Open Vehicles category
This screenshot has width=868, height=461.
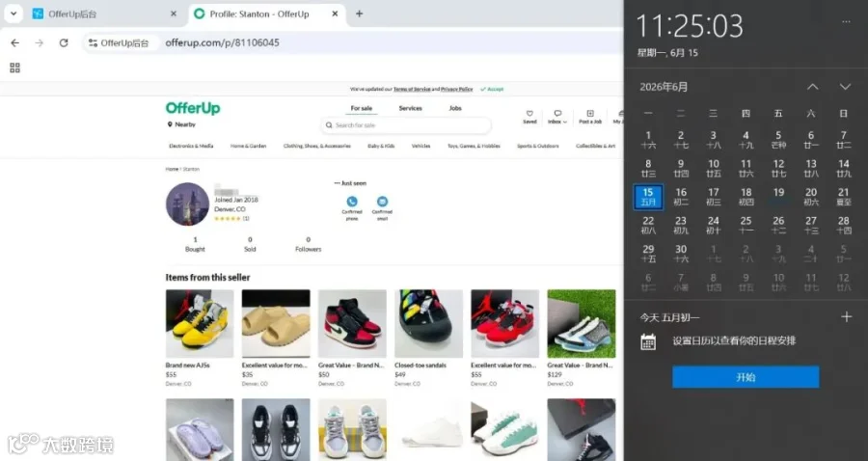420,146
